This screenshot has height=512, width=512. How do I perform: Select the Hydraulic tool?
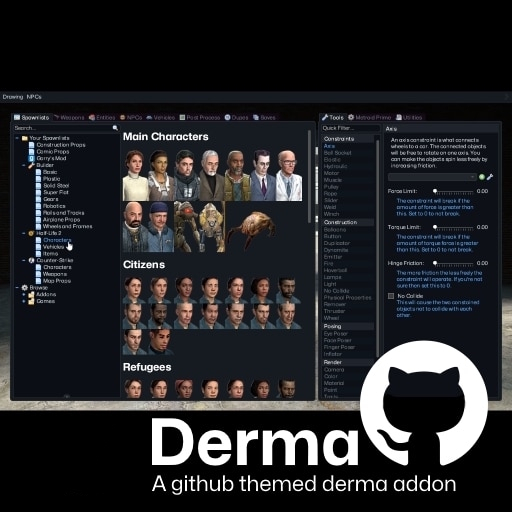click(x=335, y=166)
